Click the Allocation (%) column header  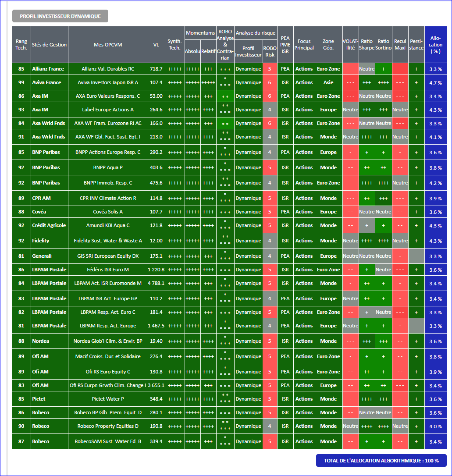pyautogui.click(x=436, y=45)
